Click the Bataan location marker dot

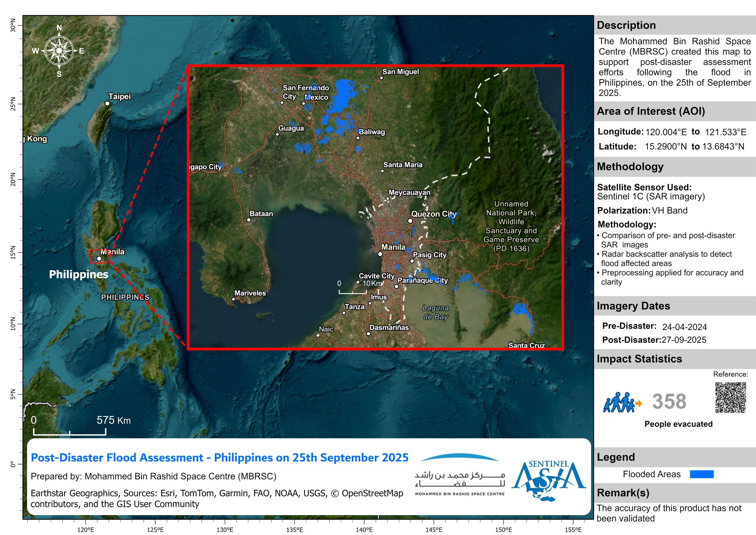pyautogui.click(x=249, y=220)
